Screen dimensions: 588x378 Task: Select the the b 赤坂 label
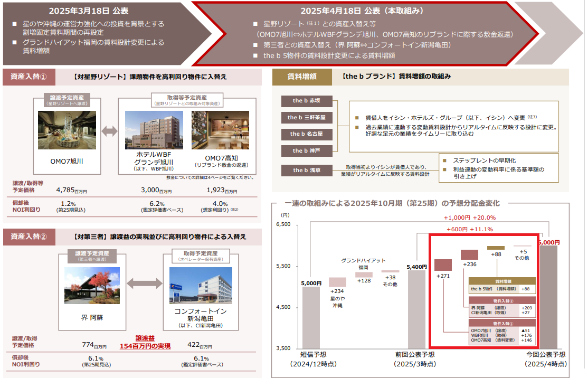coord(307,100)
